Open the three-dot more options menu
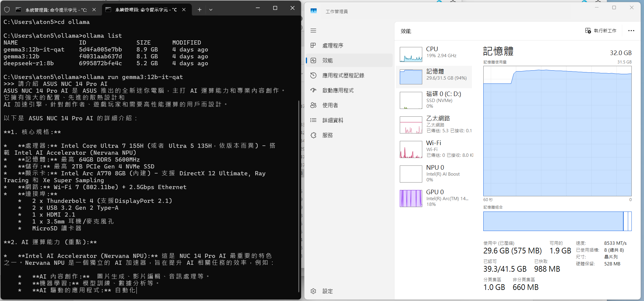644x301 pixels. click(x=631, y=31)
